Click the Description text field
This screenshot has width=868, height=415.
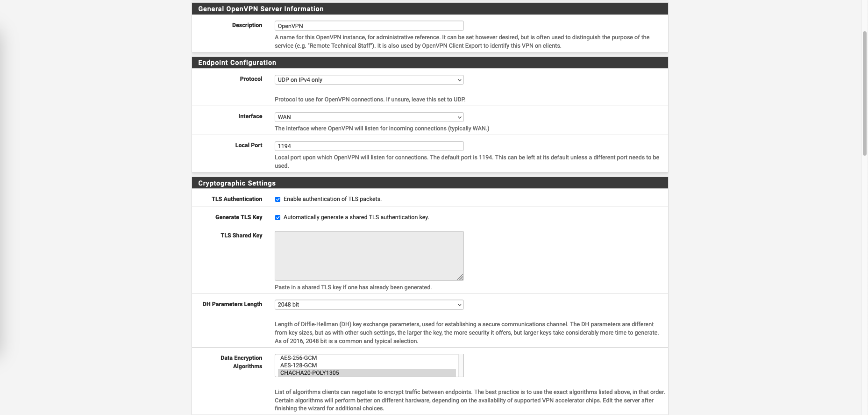(x=369, y=26)
